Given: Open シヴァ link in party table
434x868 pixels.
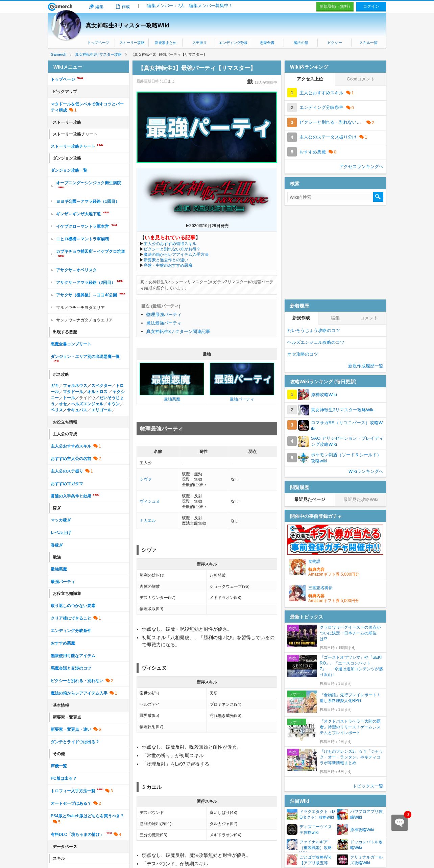Looking at the screenshot, I should click(146, 479).
